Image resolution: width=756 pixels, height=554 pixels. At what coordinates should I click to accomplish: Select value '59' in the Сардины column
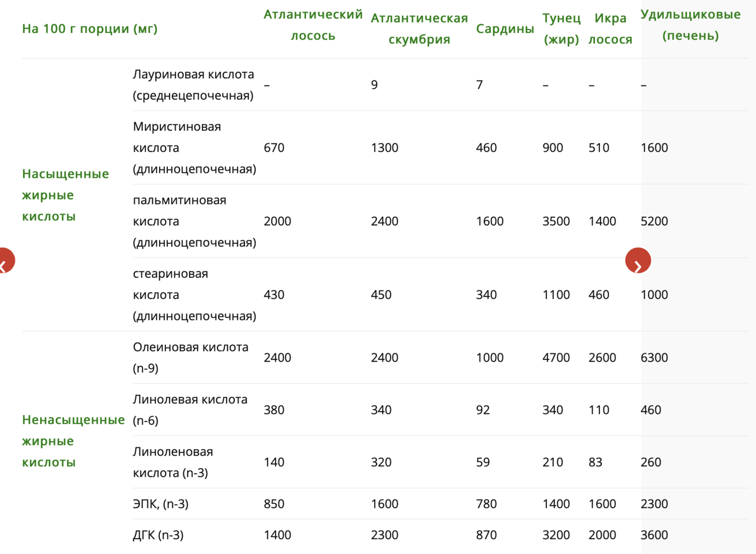click(483, 462)
